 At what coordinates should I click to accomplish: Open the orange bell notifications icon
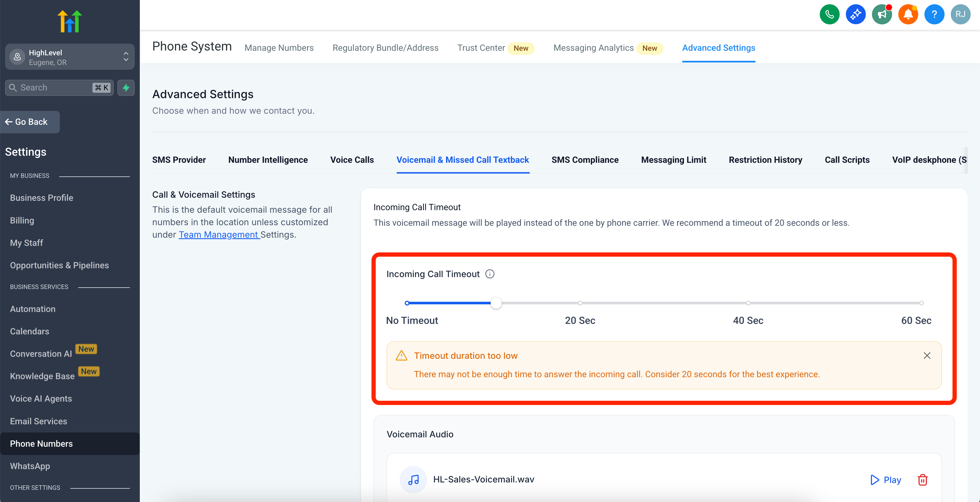tap(908, 14)
